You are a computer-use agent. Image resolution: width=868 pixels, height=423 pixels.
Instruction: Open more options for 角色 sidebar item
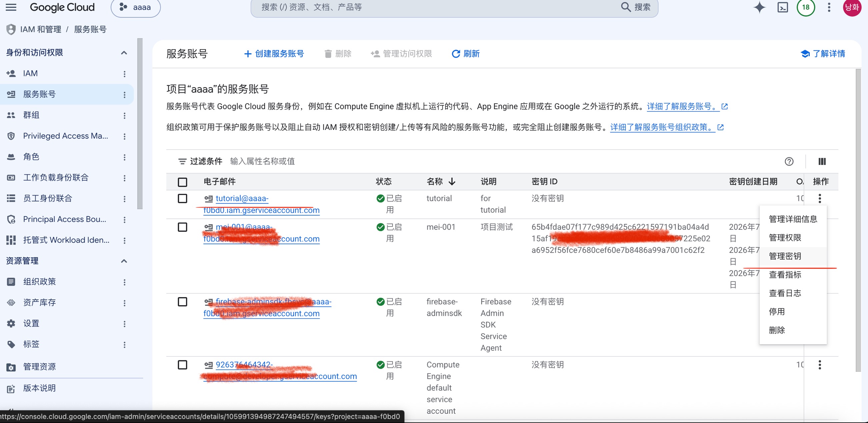click(x=124, y=157)
